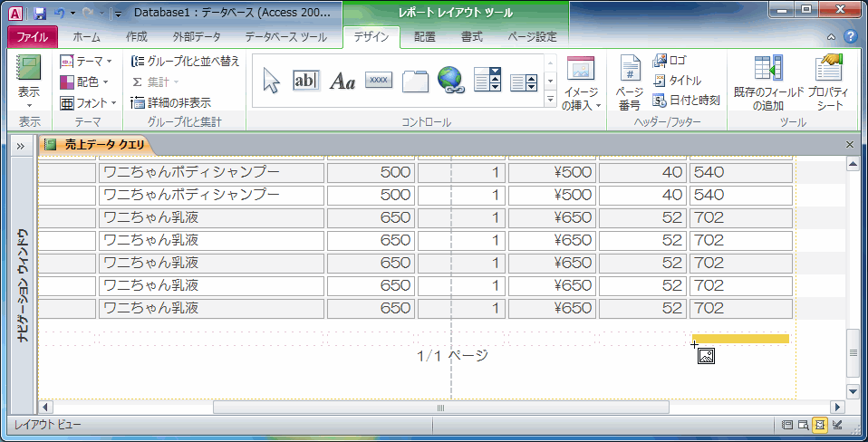Switch to the 書式 tab
The width and height of the screenshot is (868, 442).
[x=472, y=37]
